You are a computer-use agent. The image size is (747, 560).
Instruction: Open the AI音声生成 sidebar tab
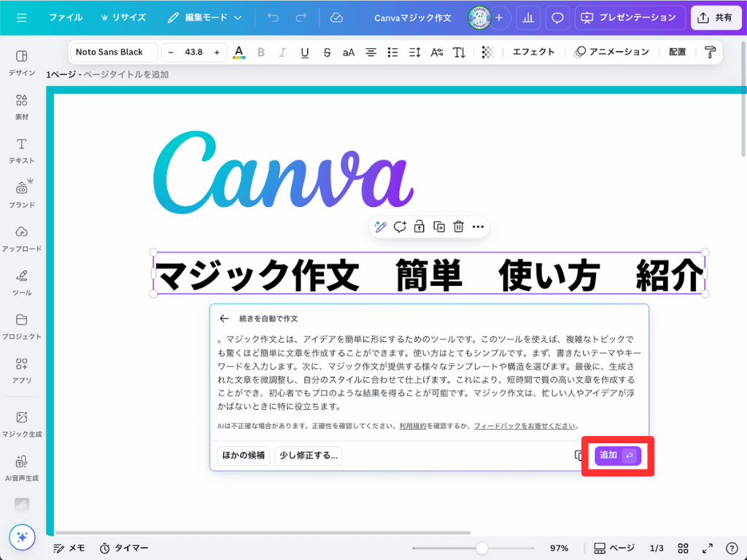pos(22,468)
